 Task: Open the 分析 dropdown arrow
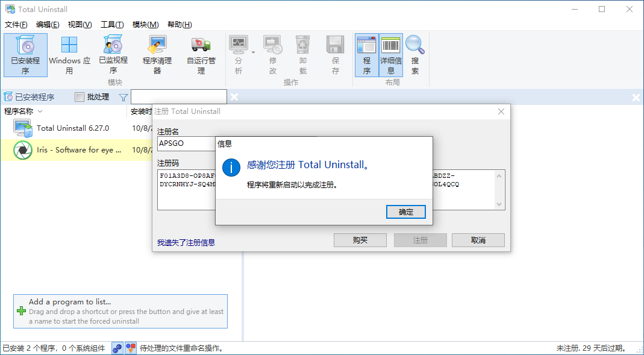pyautogui.click(x=253, y=52)
